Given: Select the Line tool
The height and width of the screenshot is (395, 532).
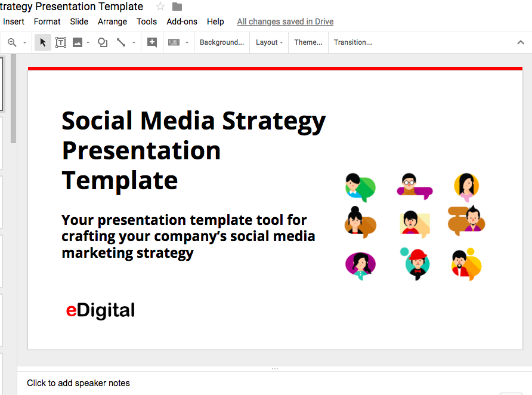Looking at the screenshot, I should (x=121, y=42).
